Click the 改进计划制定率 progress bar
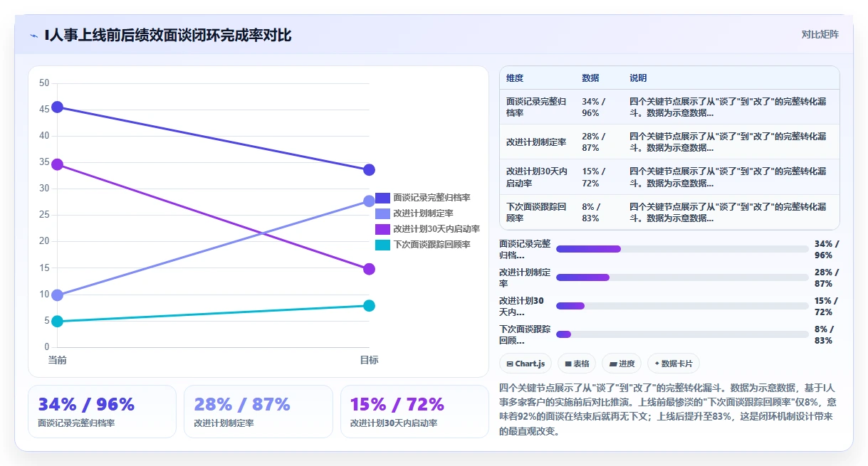This screenshot has width=868, height=466. (x=682, y=277)
